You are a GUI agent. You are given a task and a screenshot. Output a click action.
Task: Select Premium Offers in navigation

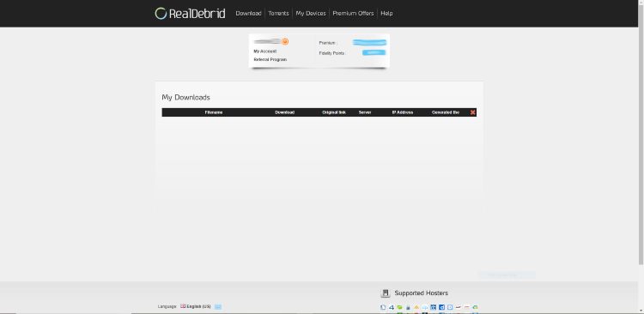pyautogui.click(x=353, y=14)
